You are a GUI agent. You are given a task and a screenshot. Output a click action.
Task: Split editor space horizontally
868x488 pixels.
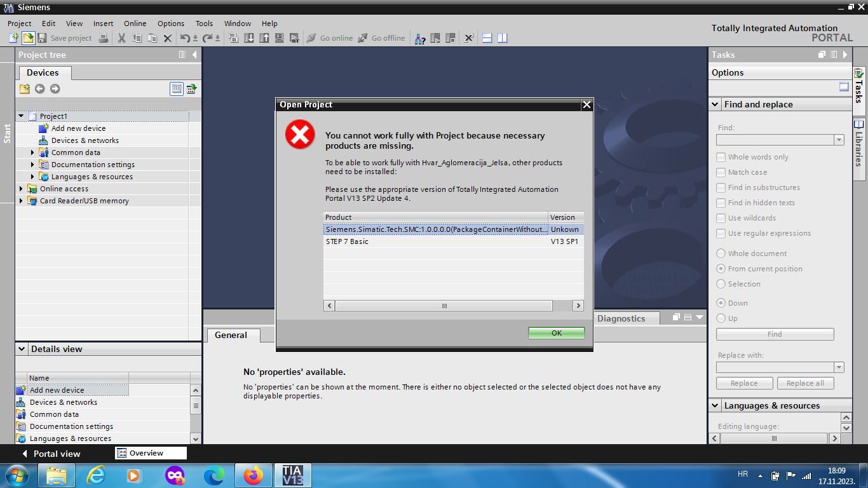487,38
